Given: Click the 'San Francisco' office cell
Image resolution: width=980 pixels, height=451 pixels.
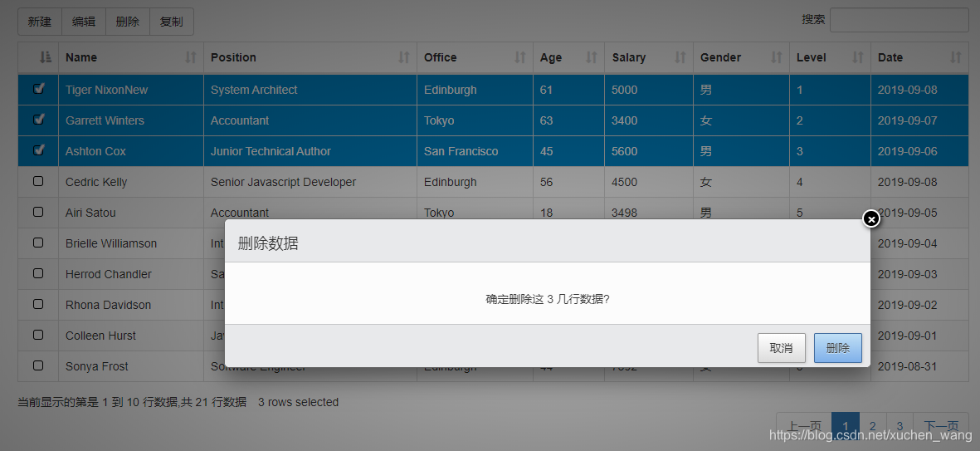Looking at the screenshot, I should tap(475, 151).
